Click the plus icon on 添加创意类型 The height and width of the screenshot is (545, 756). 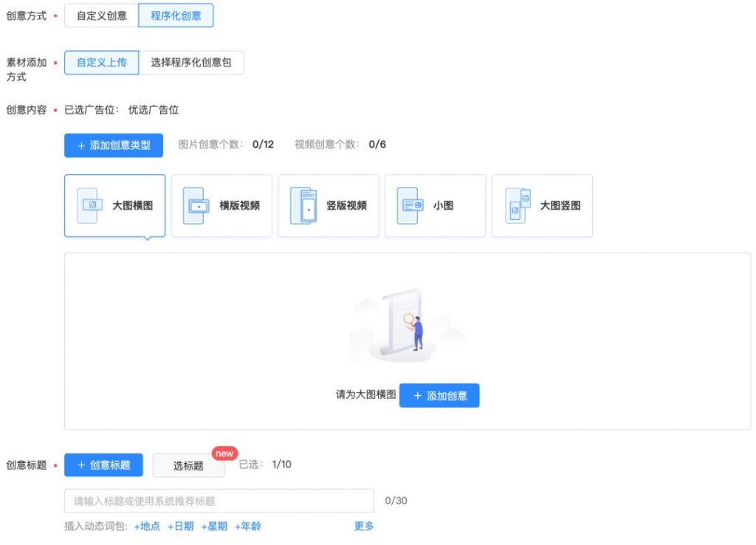click(81, 145)
